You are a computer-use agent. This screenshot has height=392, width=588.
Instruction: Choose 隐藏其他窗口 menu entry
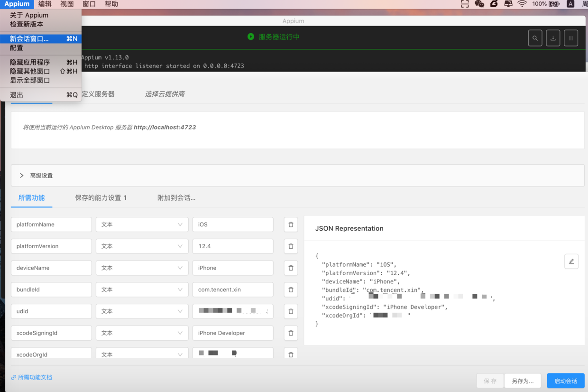point(41,72)
